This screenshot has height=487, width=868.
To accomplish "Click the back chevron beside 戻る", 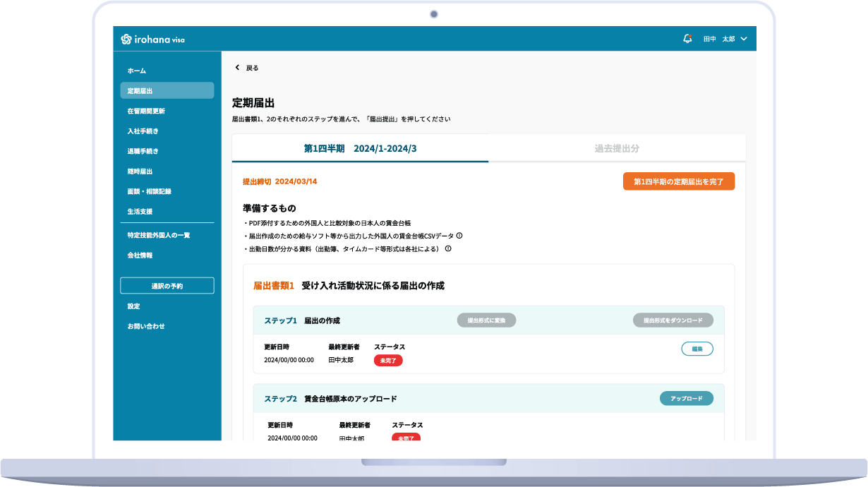I will (x=237, y=67).
